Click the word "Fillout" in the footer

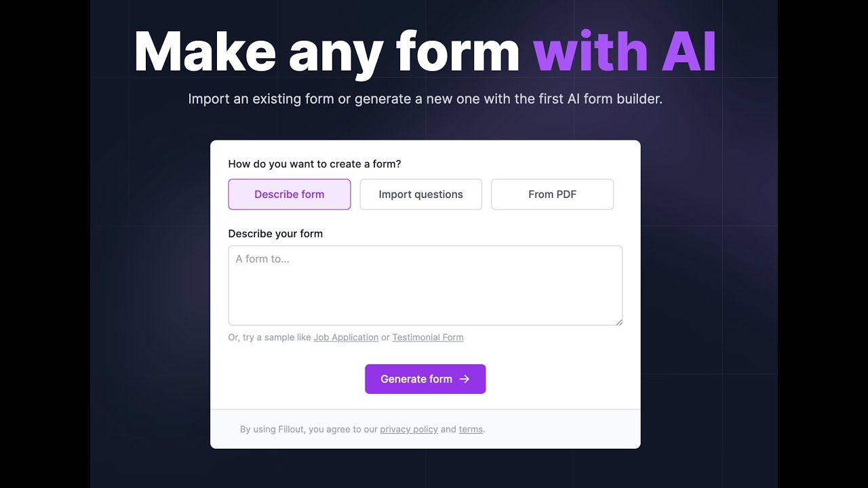point(292,429)
